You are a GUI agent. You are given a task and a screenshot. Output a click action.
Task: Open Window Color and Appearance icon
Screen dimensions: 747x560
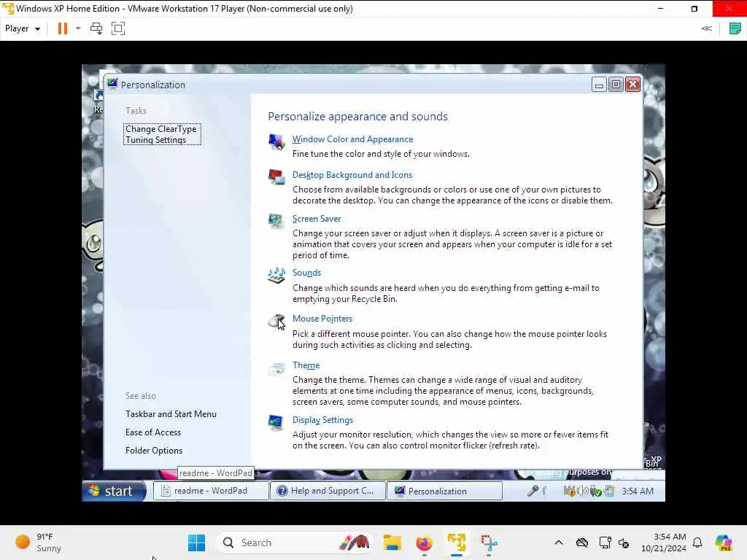point(276,142)
